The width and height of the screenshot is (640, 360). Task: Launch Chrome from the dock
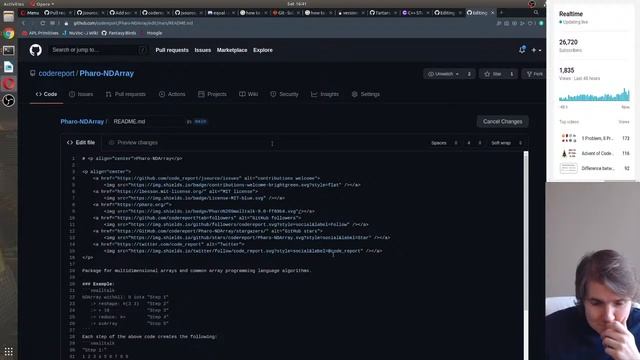(9, 33)
